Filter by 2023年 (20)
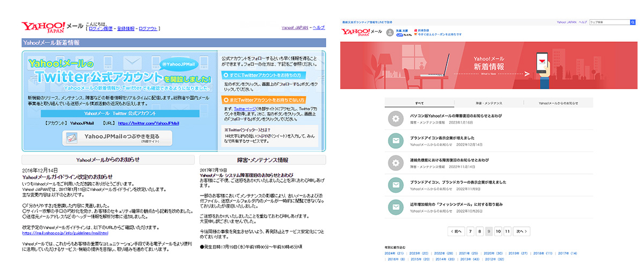Screen dimensions: 644x274 [x=419, y=253]
